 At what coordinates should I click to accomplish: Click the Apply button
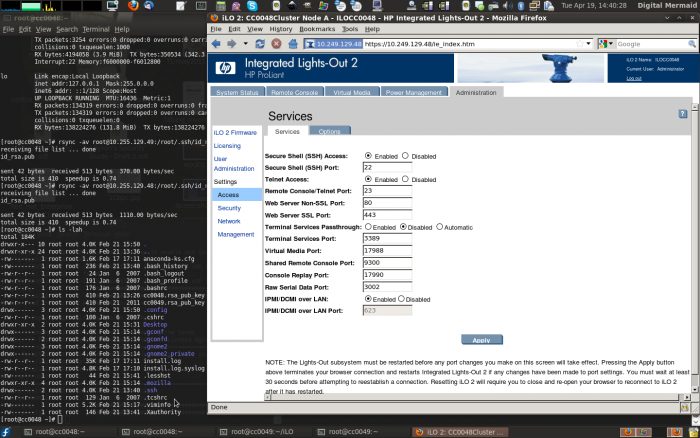(x=482, y=340)
